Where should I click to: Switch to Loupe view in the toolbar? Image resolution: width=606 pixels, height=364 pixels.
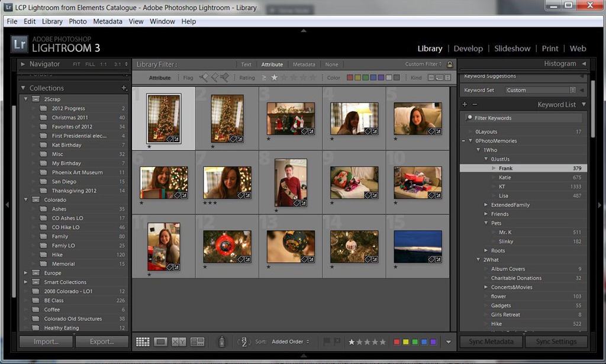tap(160, 342)
